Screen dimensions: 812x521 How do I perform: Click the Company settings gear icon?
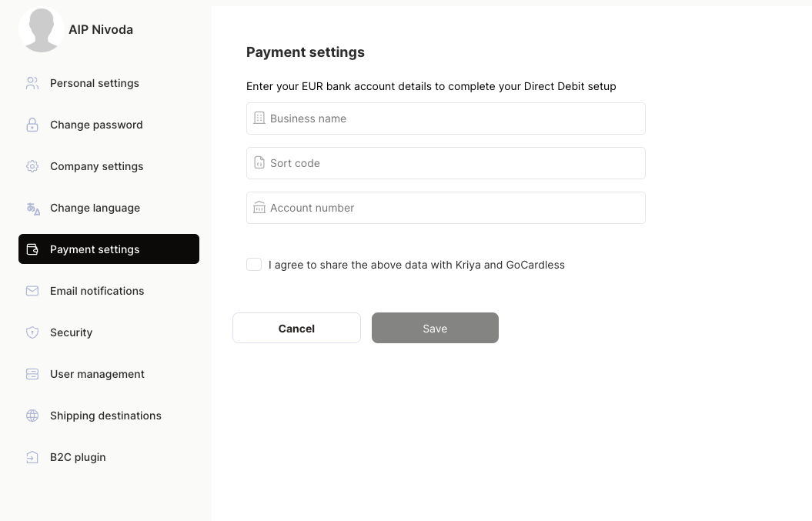[x=32, y=166]
